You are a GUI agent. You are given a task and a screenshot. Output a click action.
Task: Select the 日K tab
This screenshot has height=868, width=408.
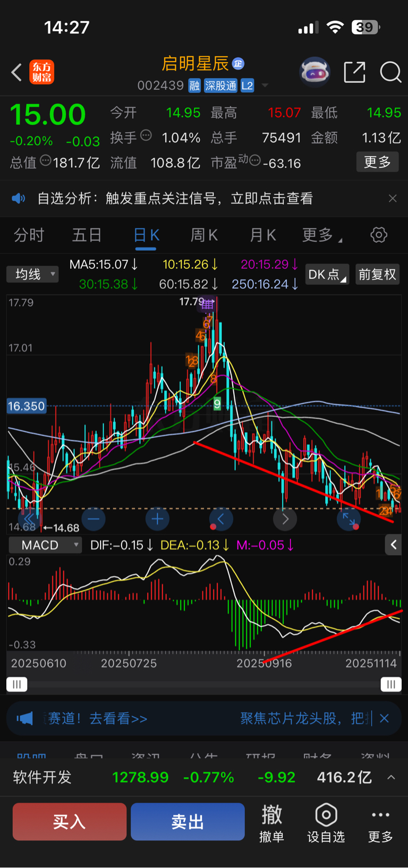(x=146, y=235)
